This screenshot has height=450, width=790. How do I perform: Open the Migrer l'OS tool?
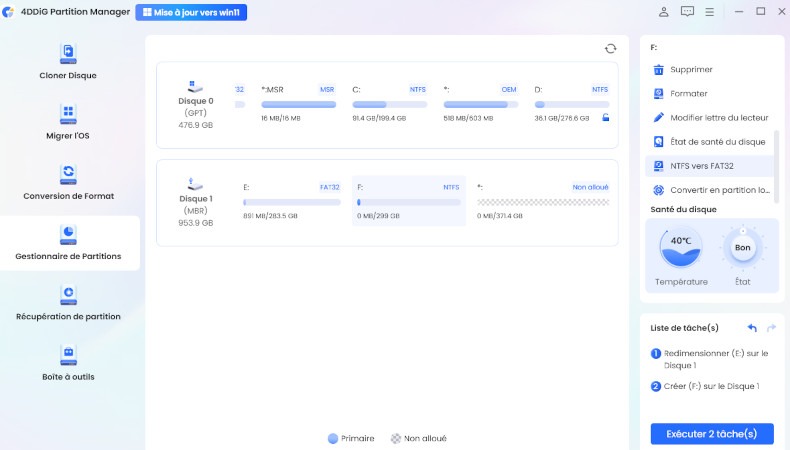tap(68, 122)
